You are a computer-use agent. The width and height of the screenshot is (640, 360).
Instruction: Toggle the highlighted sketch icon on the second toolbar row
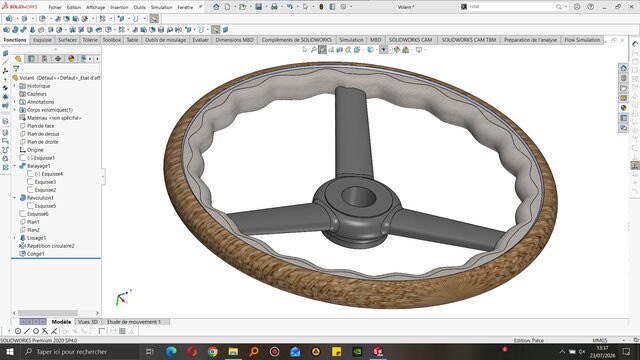point(154,19)
